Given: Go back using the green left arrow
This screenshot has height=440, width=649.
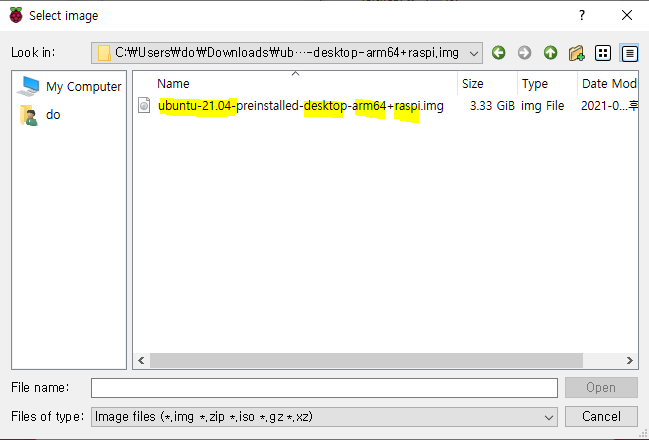Looking at the screenshot, I should pyautogui.click(x=498, y=53).
